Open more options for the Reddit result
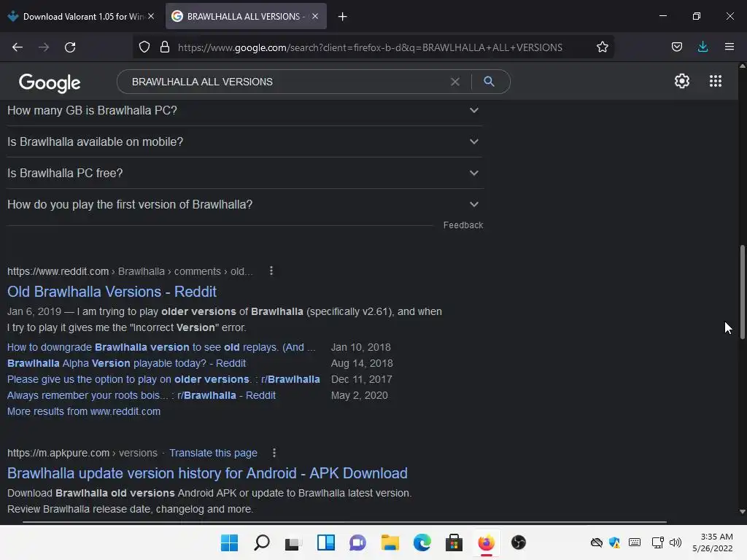This screenshot has width=747, height=560. [x=271, y=271]
